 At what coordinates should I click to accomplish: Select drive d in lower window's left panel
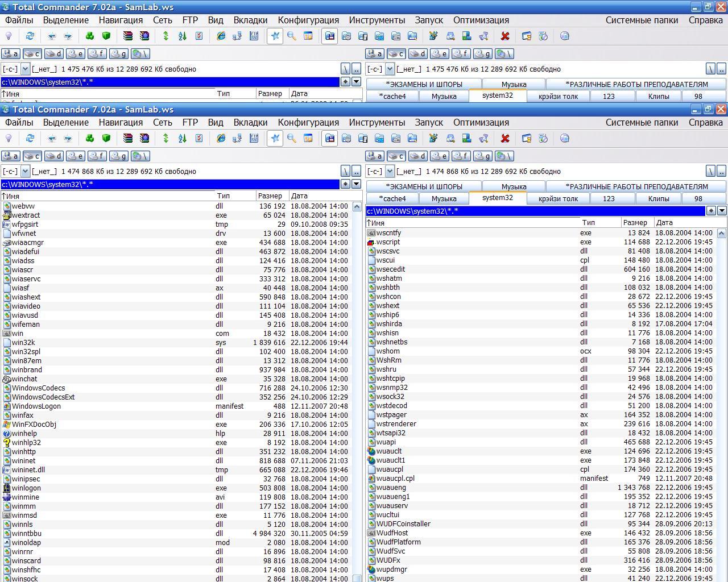point(54,156)
